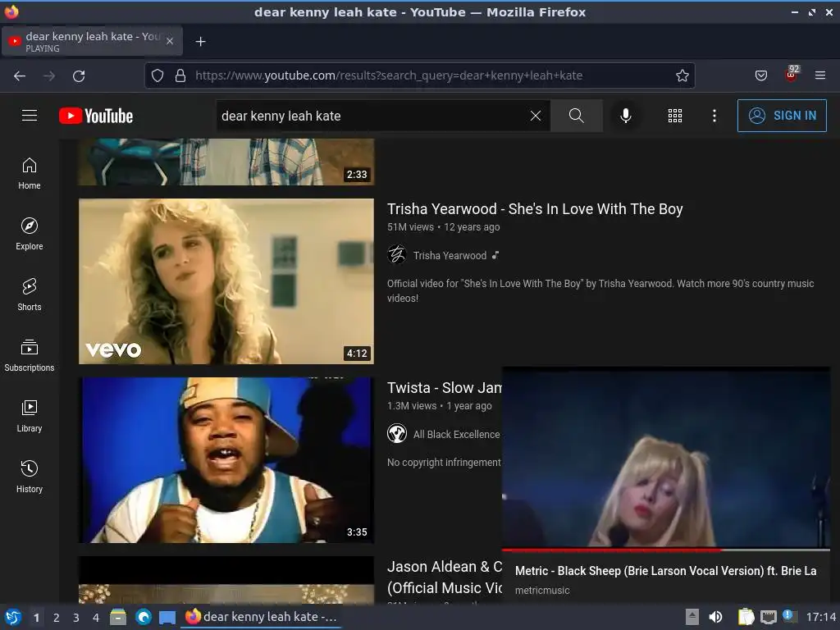Viewport: 840px width, 630px height.
Task: Click the blue desktop icon in taskbar
Action: (x=167, y=618)
